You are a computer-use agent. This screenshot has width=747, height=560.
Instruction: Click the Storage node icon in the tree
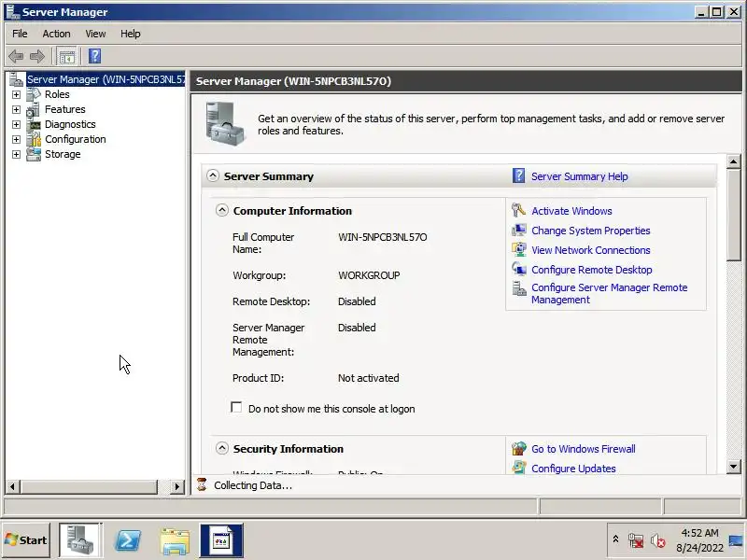click(x=34, y=154)
